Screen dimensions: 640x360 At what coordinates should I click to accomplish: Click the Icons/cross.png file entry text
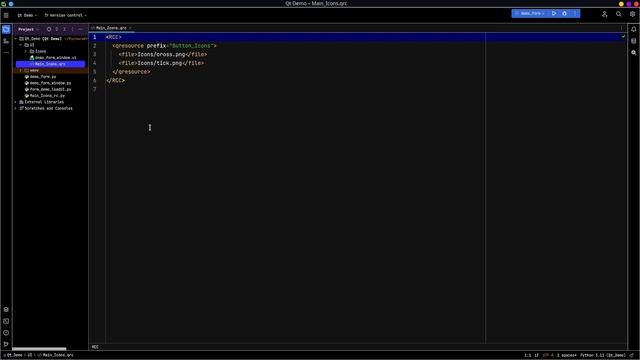click(161, 54)
